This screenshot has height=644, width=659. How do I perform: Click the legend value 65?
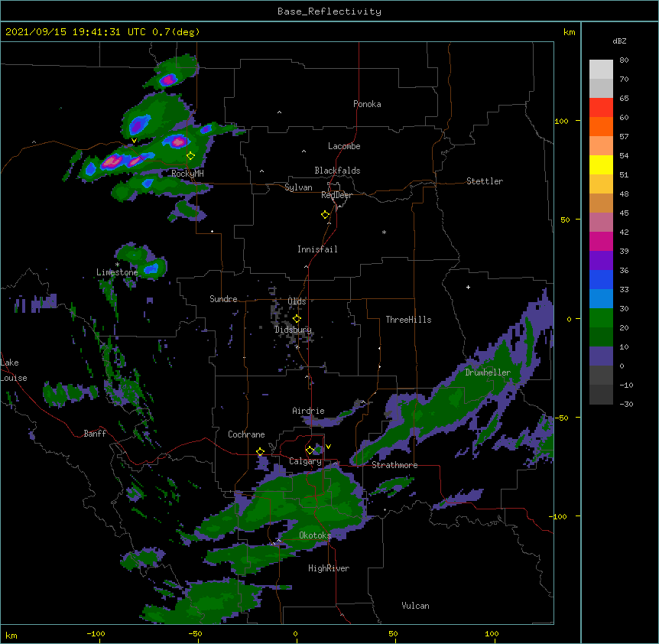coord(624,98)
